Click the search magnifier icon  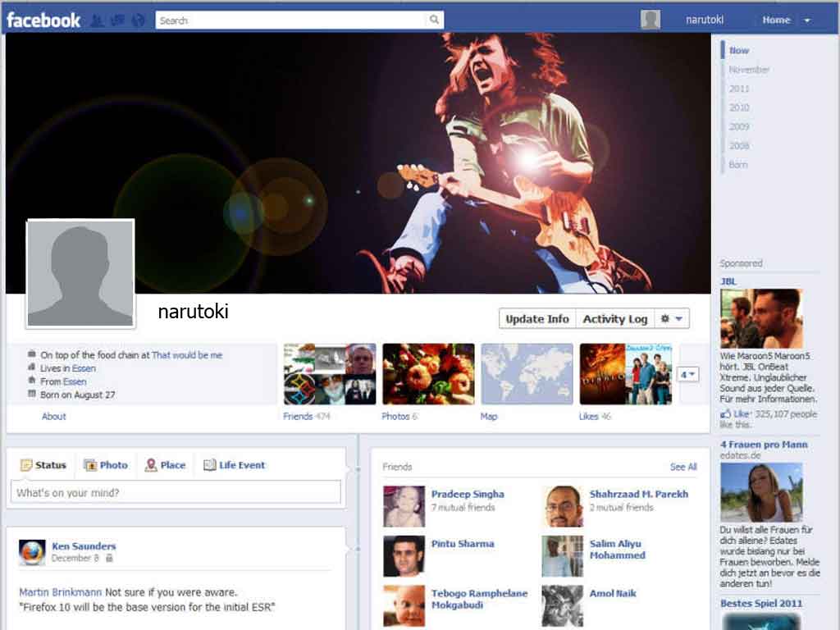coord(434,21)
